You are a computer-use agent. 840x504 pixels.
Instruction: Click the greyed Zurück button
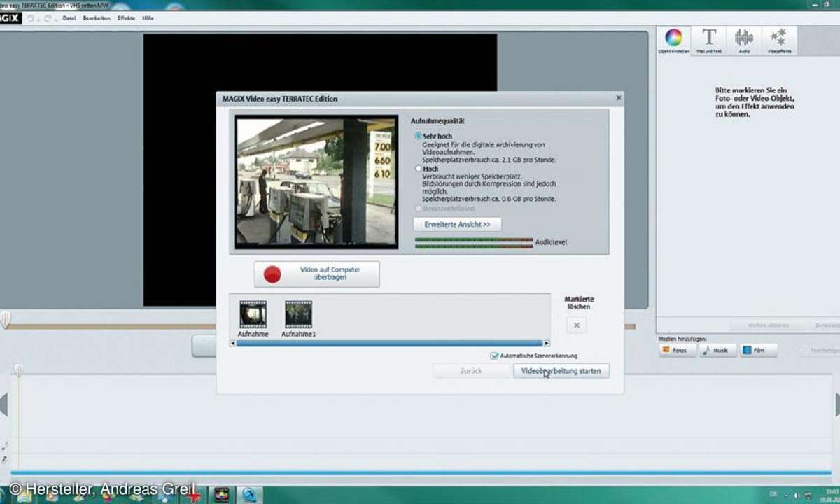point(471,371)
